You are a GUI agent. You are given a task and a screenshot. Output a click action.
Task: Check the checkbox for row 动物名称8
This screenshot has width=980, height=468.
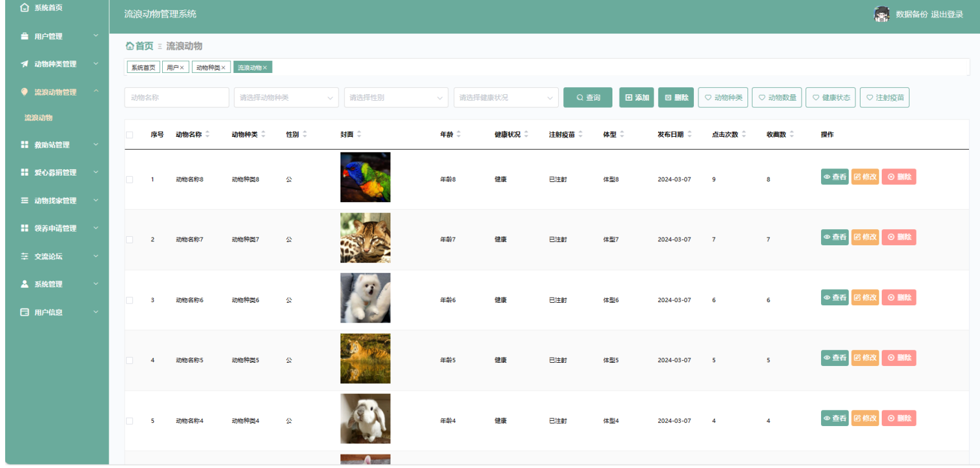pyautogui.click(x=129, y=179)
